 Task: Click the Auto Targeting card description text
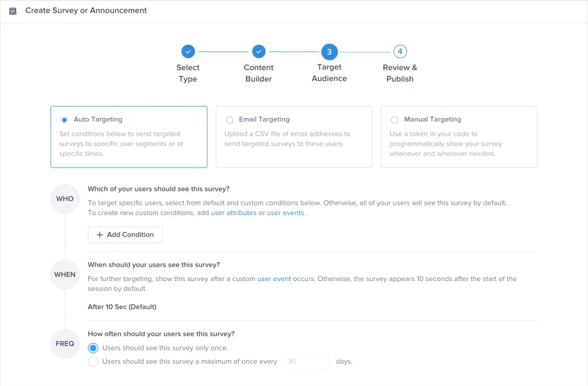[x=121, y=144]
